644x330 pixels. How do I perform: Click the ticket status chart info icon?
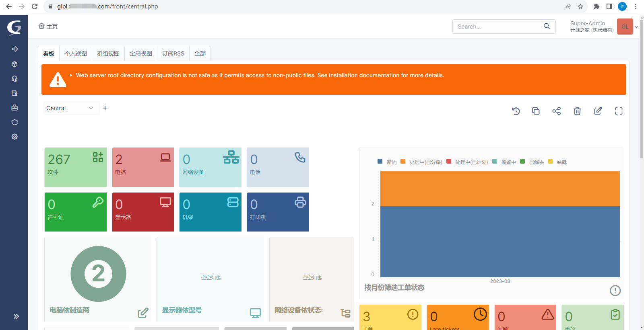click(x=615, y=290)
